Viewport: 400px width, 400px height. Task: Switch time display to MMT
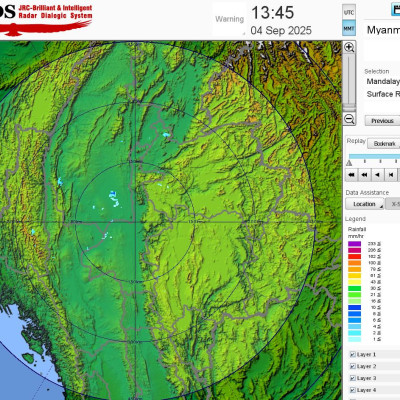coord(349,28)
